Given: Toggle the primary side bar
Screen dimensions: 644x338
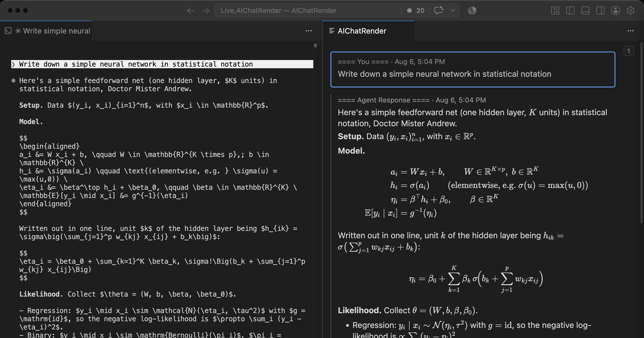Looking at the screenshot, I should coord(570,11).
